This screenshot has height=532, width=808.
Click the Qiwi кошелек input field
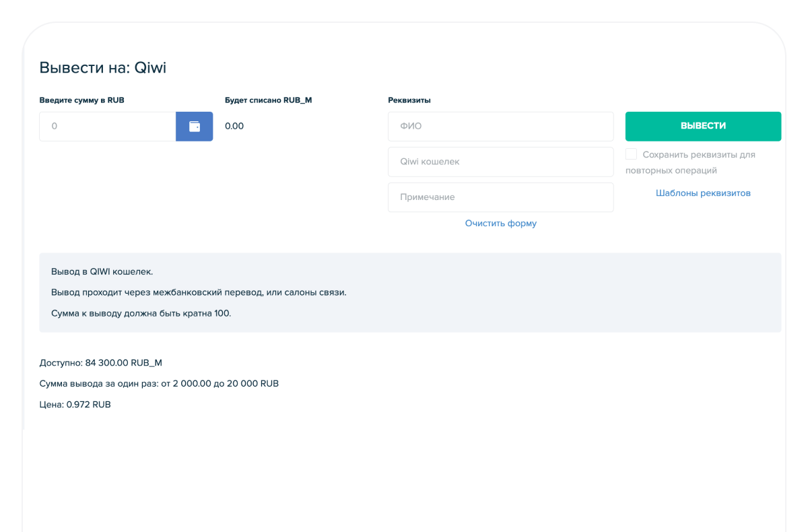coord(500,162)
